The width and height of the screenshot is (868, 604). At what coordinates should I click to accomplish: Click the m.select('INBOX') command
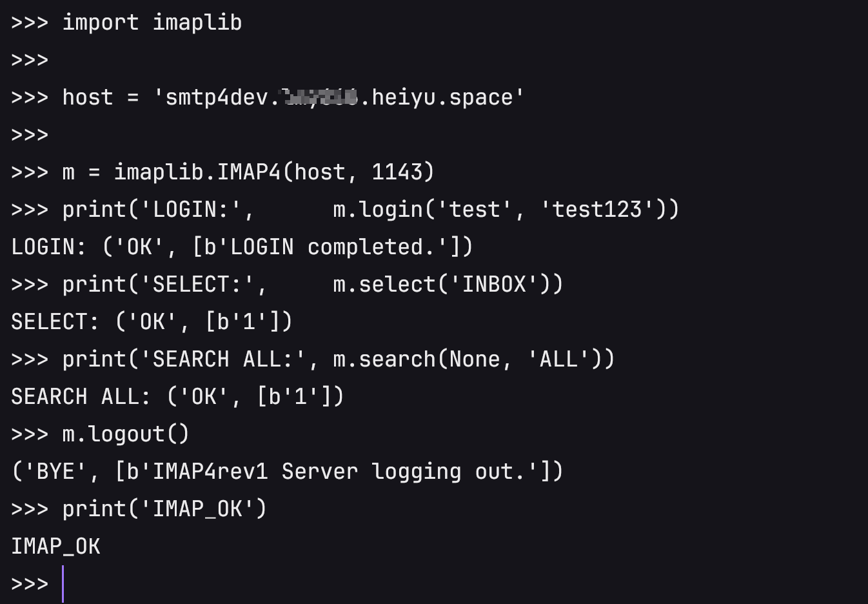(442, 285)
